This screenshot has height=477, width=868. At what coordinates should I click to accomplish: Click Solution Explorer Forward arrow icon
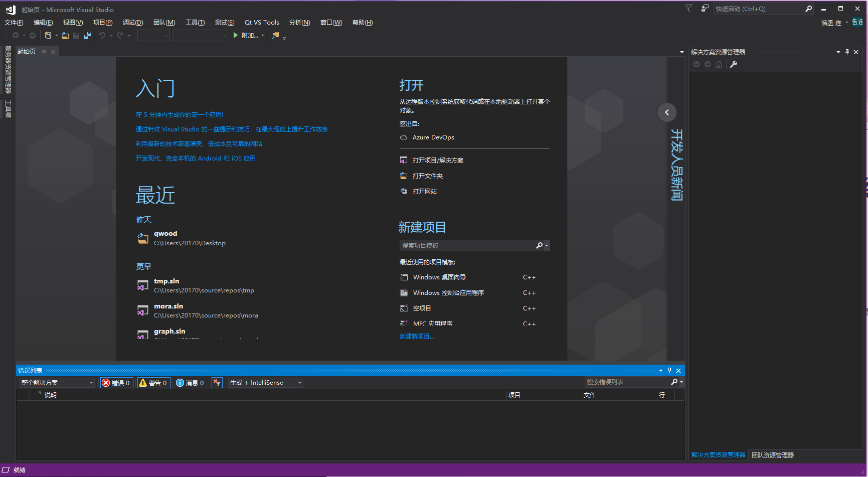pyautogui.click(x=708, y=64)
